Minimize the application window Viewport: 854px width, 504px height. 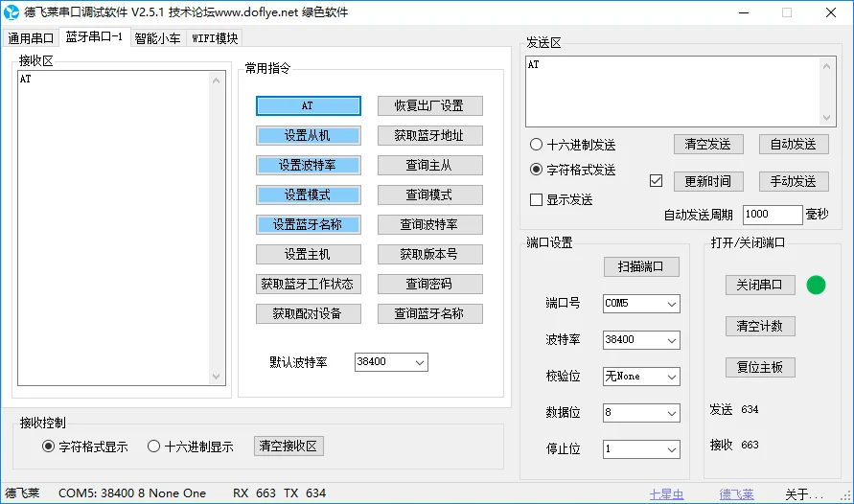pos(744,12)
